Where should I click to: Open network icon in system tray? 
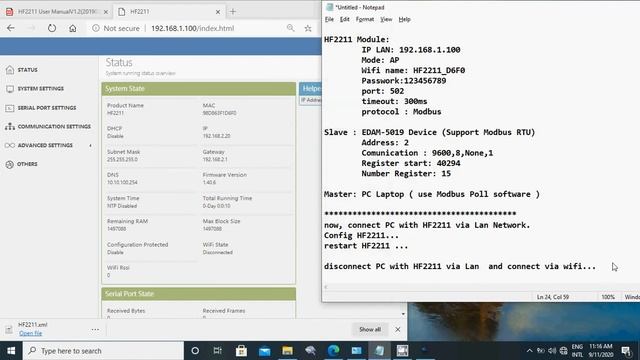coord(564,351)
